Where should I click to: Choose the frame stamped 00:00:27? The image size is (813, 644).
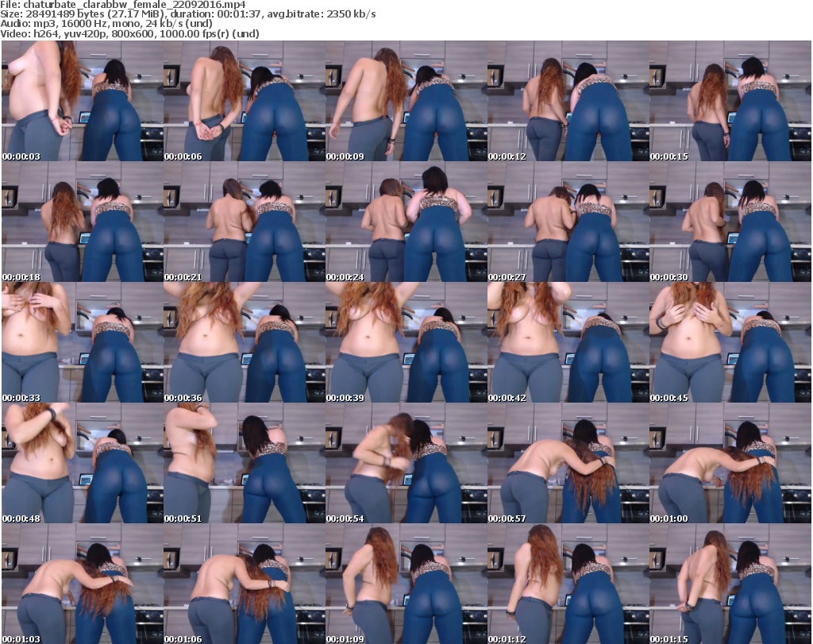point(568,222)
